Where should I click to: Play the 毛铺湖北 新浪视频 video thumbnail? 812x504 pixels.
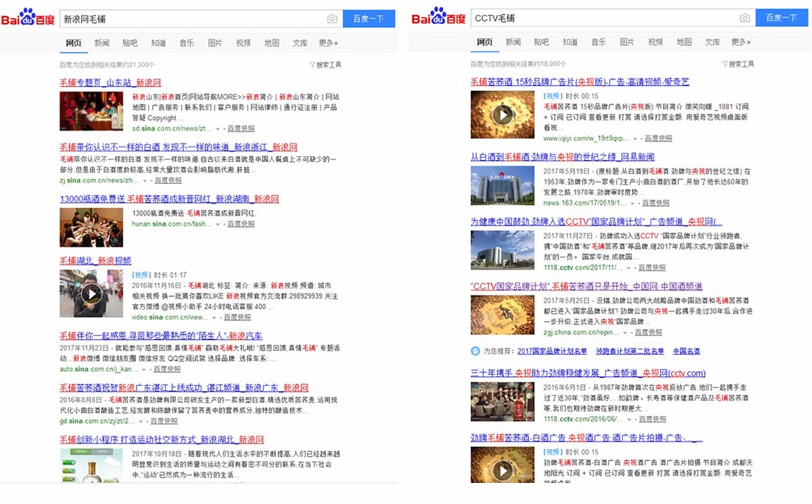[x=90, y=294]
